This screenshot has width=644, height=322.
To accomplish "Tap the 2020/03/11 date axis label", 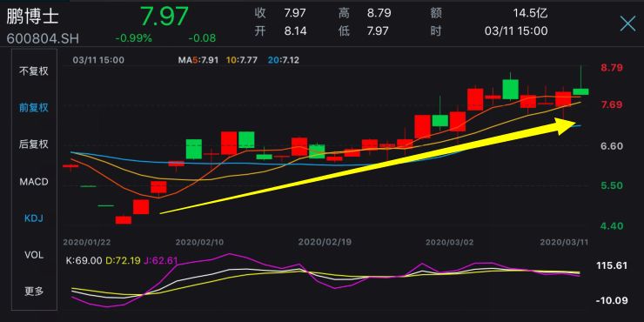I will tap(564, 242).
